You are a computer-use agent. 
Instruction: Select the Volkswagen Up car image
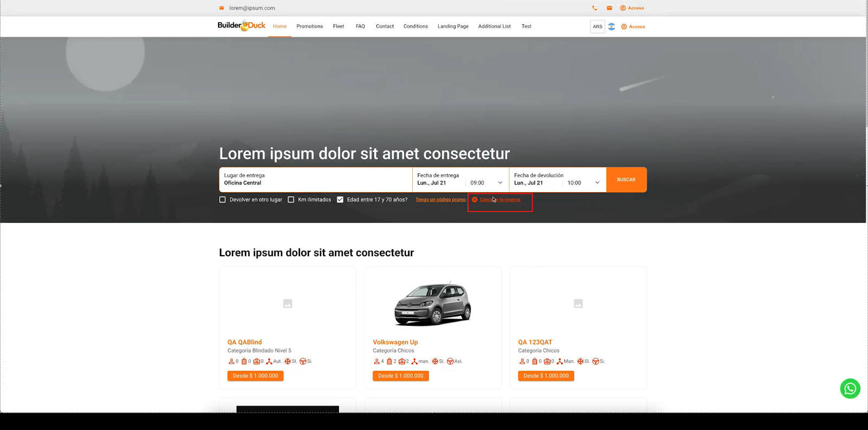click(x=432, y=304)
